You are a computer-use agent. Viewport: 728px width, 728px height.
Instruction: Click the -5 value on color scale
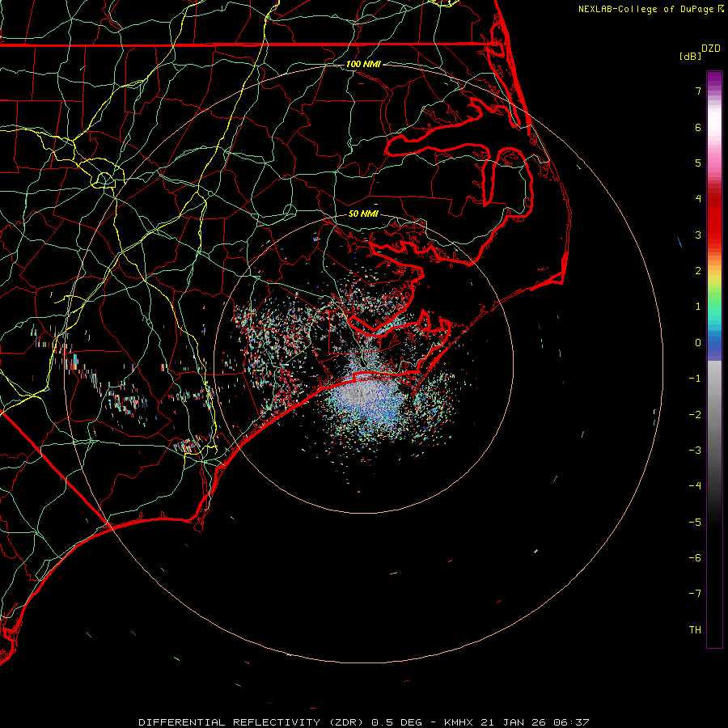pos(695,523)
